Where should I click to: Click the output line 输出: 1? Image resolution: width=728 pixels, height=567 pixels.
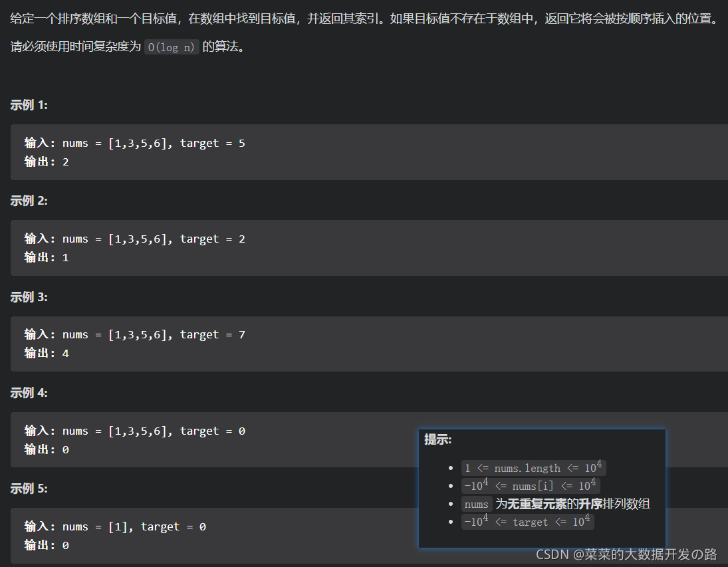point(47,257)
